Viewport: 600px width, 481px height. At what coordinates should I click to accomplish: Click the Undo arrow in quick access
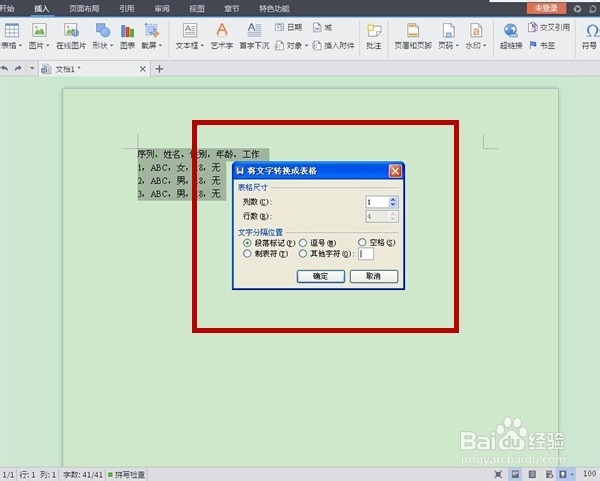tap(4, 68)
